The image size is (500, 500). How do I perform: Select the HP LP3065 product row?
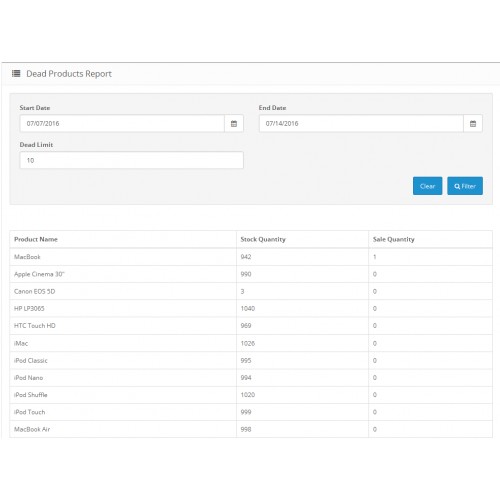click(x=251, y=309)
